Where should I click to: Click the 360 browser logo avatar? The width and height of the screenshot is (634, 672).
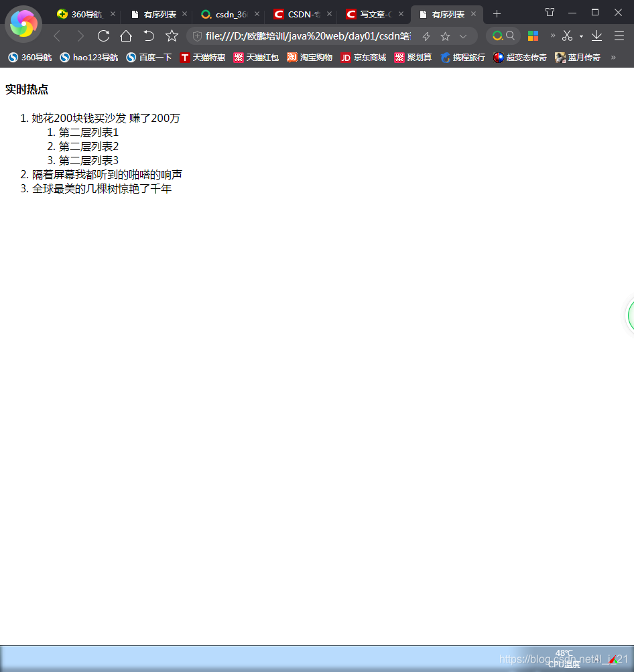pyautogui.click(x=23, y=24)
